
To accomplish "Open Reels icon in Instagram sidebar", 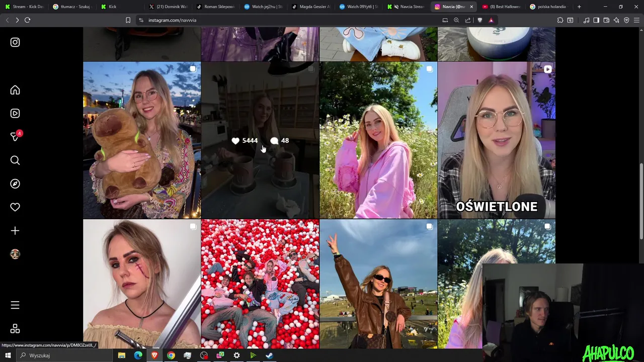I will pyautogui.click(x=15, y=113).
